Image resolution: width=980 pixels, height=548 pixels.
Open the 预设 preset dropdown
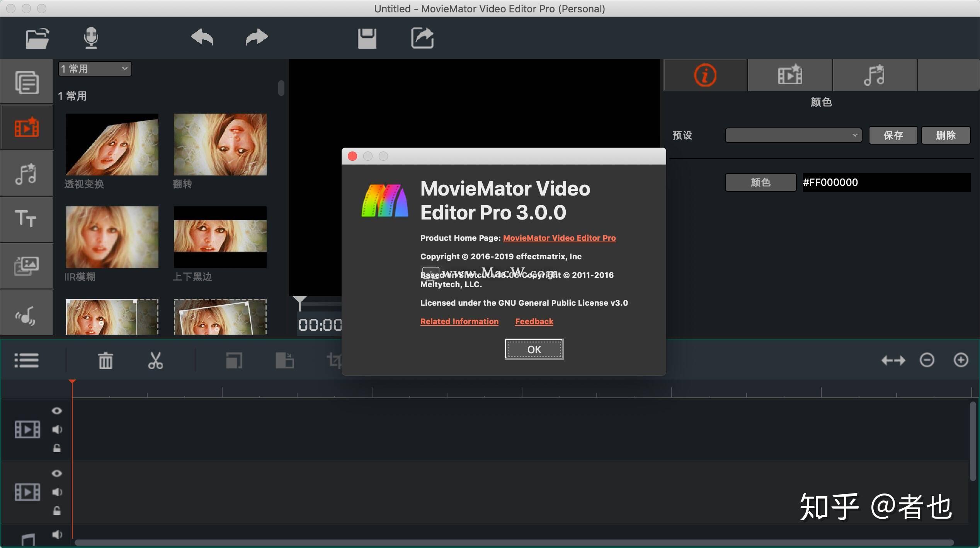pyautogui.click(x=793, y=135)
